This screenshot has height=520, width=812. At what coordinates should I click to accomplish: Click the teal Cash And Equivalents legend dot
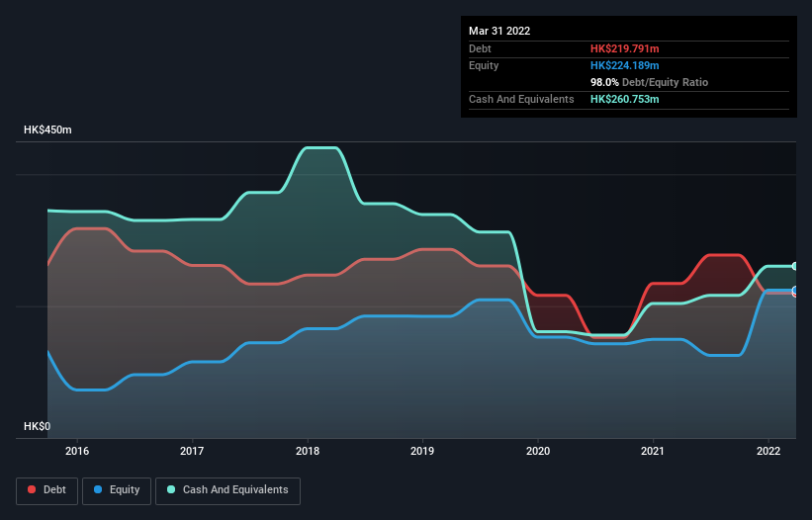[x=171, y=489]
